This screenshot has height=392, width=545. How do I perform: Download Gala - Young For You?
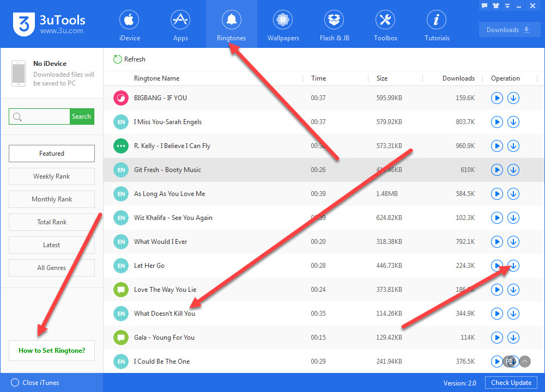click(513, 338)
